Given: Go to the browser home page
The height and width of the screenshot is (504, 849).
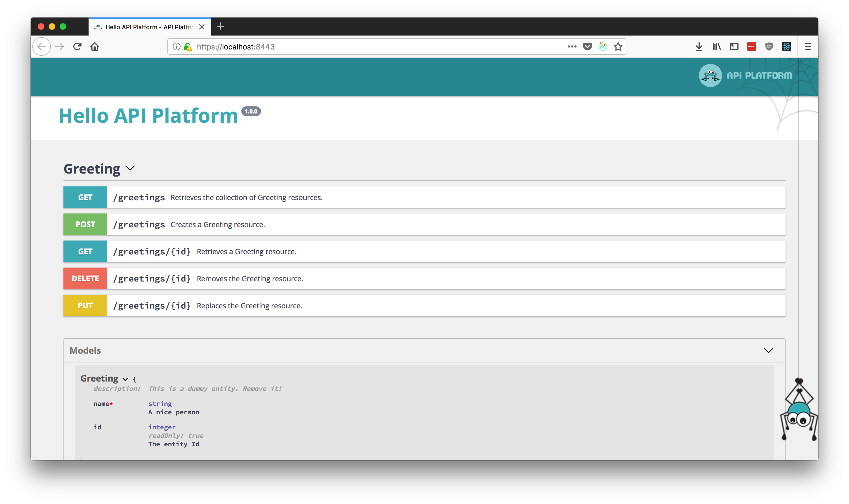Looking at the screenshot, I should point(94,46).
